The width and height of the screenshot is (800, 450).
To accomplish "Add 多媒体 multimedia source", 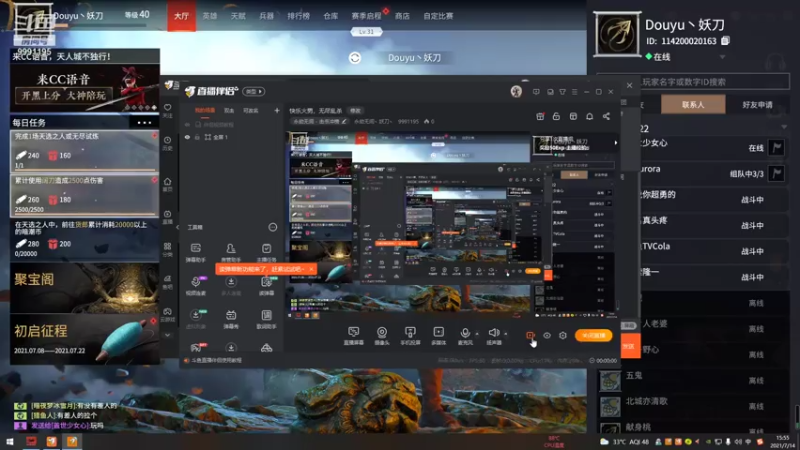I will [438, 336].
